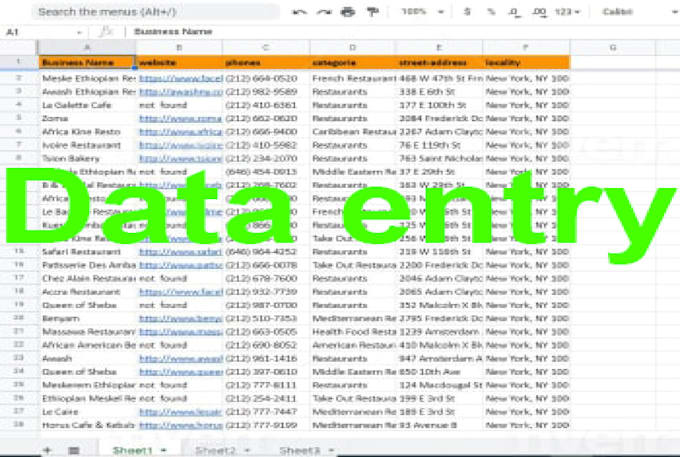Open website link in Meske Ethiopian row

pos(181,78)
